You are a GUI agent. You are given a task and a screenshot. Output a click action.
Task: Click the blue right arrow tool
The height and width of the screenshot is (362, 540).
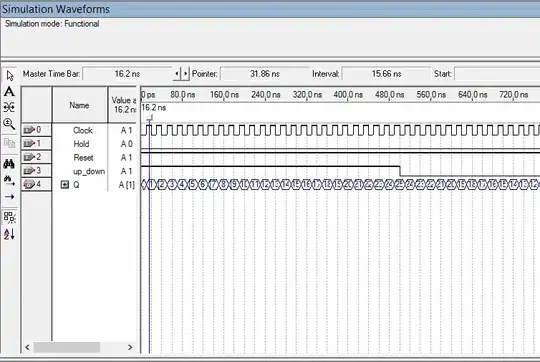coord(9,197)
